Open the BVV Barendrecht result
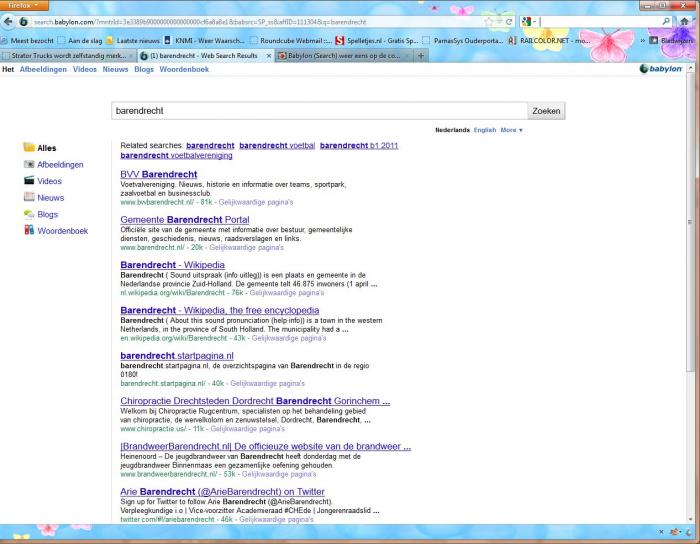 click(158, 174)
